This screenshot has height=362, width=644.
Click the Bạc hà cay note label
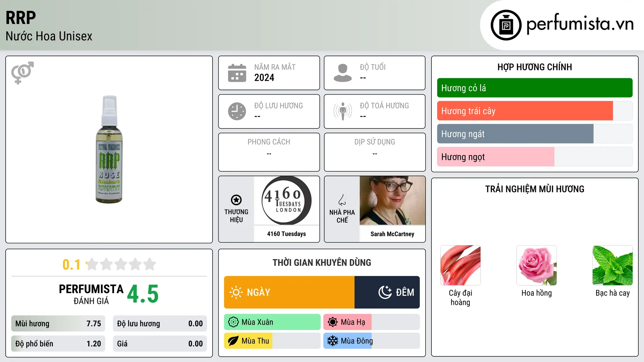[x=613, y=293]
